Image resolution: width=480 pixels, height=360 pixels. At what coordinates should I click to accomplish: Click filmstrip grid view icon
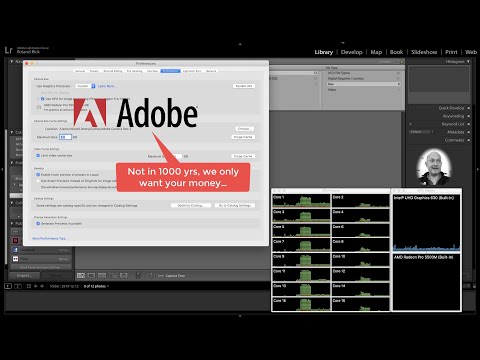tap(29, 286)
